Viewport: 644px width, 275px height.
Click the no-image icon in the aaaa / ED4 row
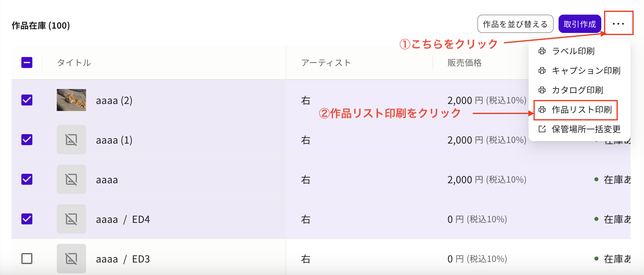[x=71, y=219]
